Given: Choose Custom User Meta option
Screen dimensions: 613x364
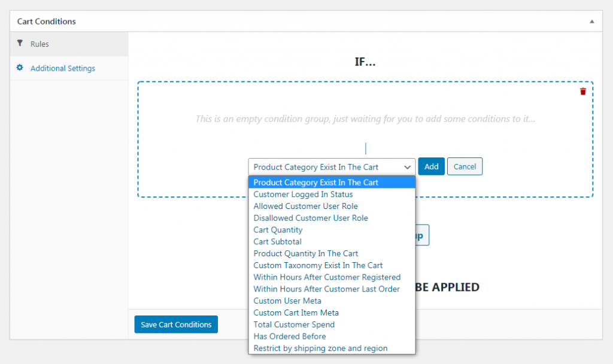Looking at the screenshot, I should tap(332, 301).
